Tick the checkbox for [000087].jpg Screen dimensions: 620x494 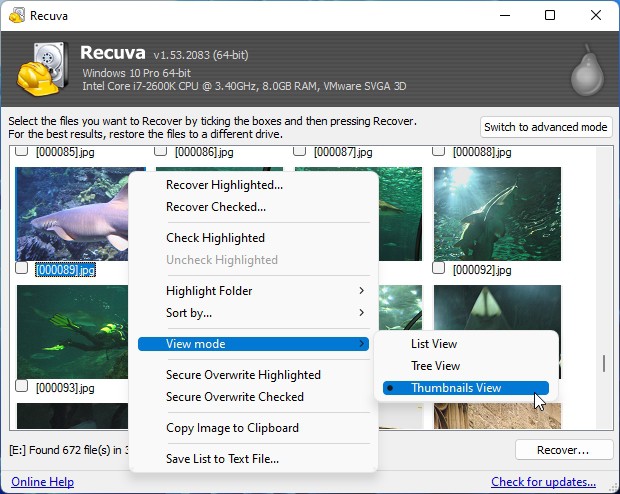(x=299, y=151)
